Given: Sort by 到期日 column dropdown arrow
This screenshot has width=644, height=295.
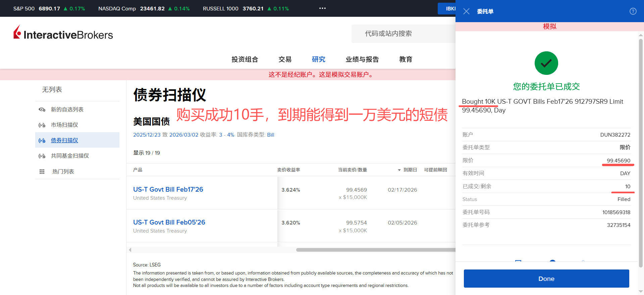Looking at the screenshot, I should (x=399, y=170).
